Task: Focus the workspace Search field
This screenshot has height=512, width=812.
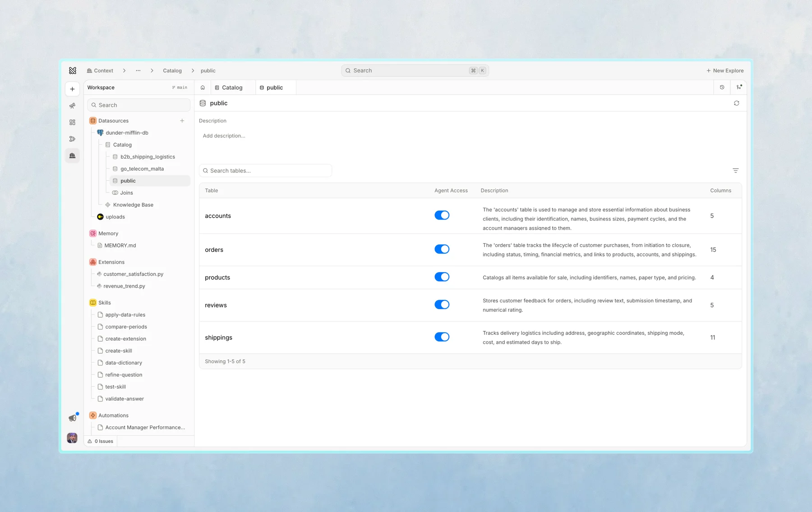Action: (x=139, y=105)
